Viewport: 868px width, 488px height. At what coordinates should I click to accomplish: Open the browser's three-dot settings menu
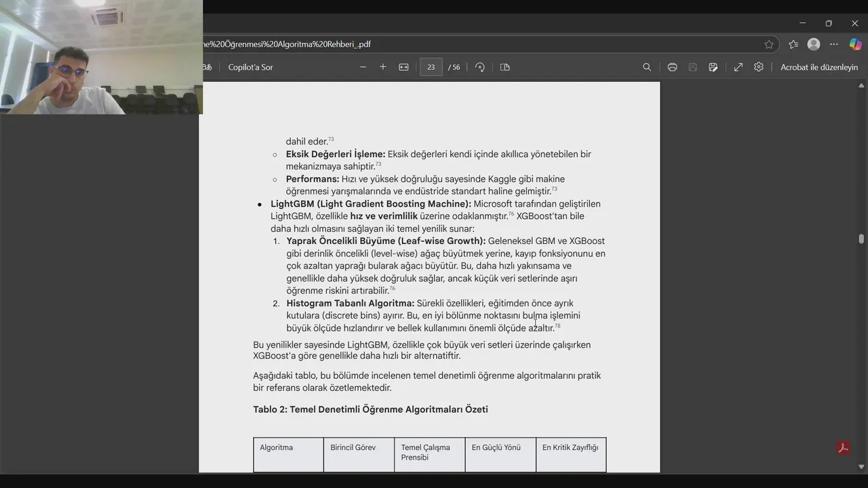pos(834,44)
